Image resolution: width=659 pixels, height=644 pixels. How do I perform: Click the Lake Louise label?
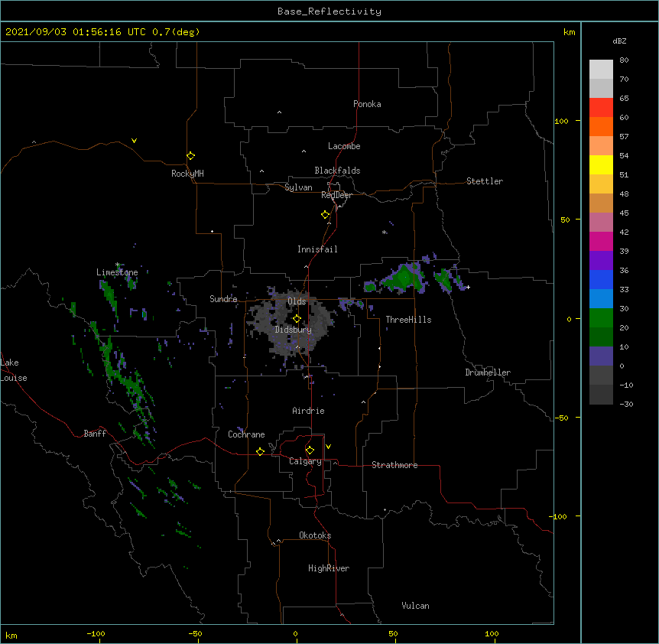[x=14, y=370]
